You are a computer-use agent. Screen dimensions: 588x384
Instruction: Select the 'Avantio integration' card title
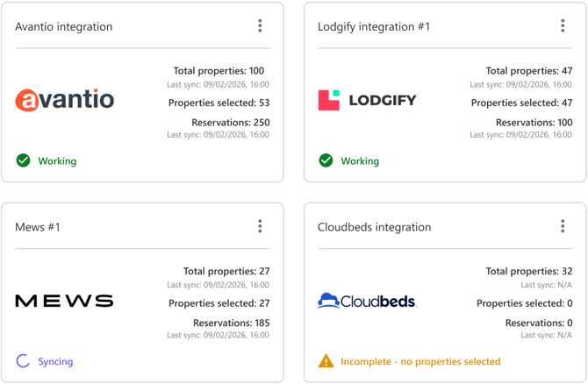click(x=64, y=27)
